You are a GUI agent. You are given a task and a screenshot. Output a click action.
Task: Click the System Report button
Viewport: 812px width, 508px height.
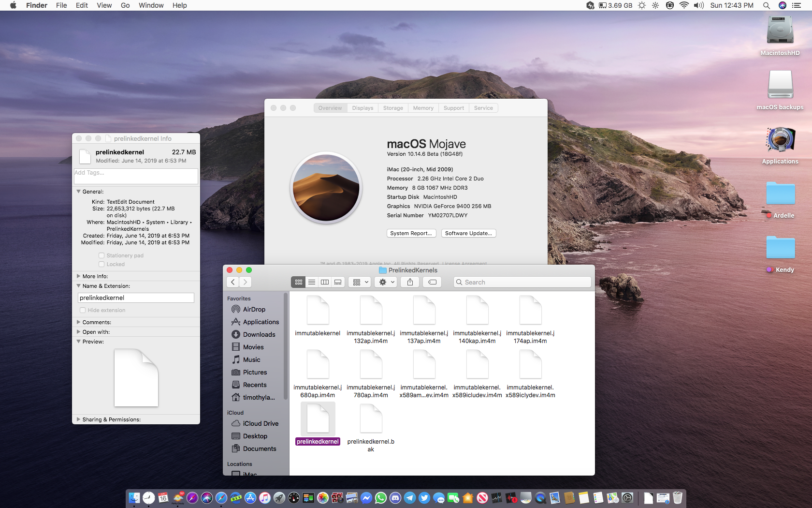411,233
